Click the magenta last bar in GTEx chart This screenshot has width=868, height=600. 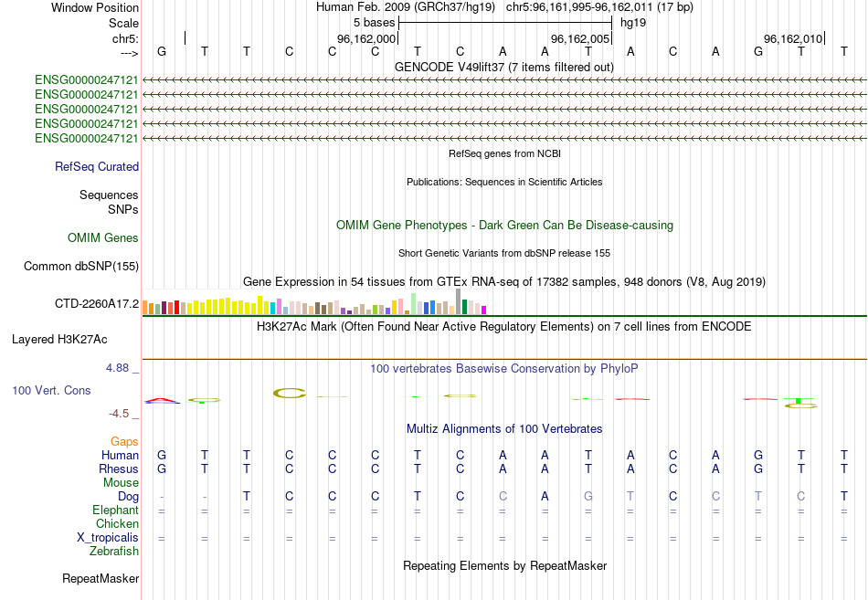483,310
